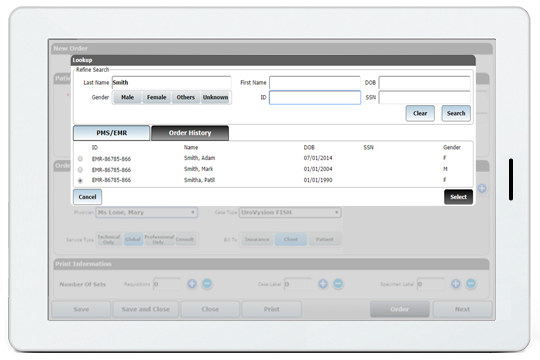
Task: Increase Specimen Label count with plus icon
Action: 456,284
